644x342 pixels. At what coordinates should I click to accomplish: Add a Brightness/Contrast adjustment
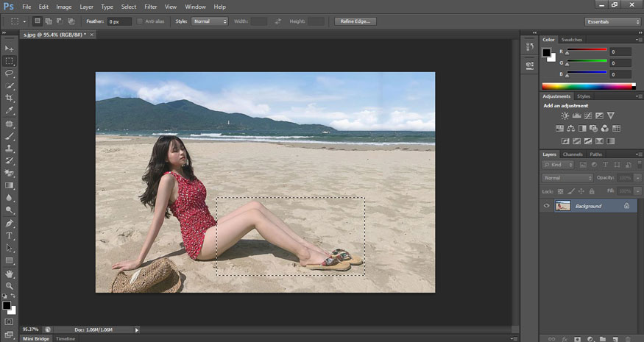point(565,115)
